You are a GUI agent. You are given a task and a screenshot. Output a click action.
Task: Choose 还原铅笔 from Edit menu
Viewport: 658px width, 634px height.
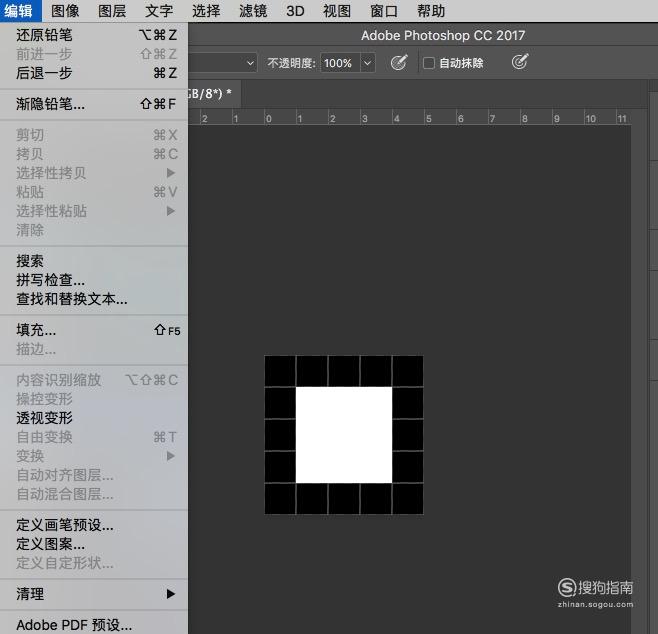(x=94, y=35)
